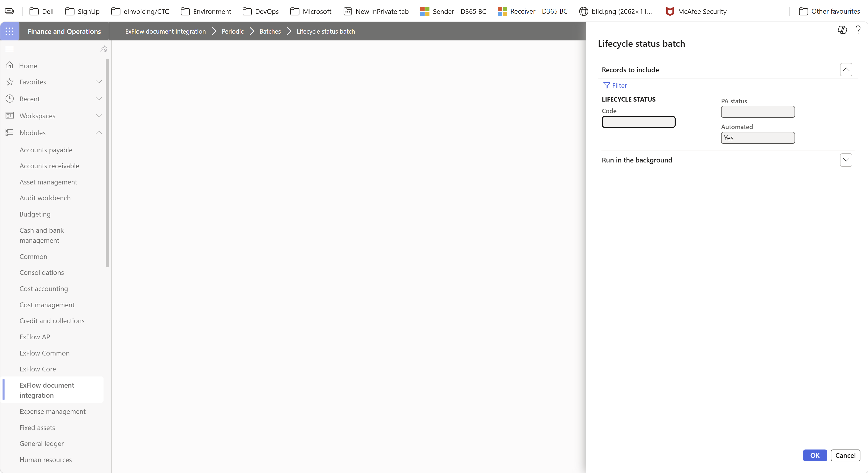Click the Recent clock icon

(10, 99)
